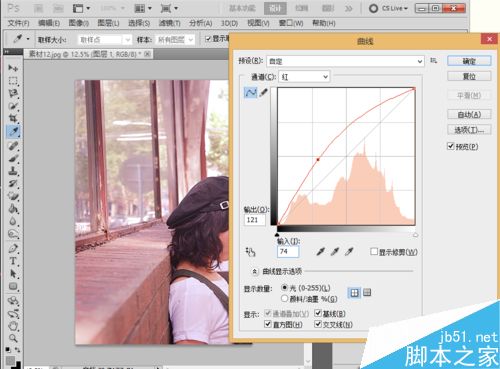Open the 滤镜(T) menu

pyautogui.click(x=169, y=23)
